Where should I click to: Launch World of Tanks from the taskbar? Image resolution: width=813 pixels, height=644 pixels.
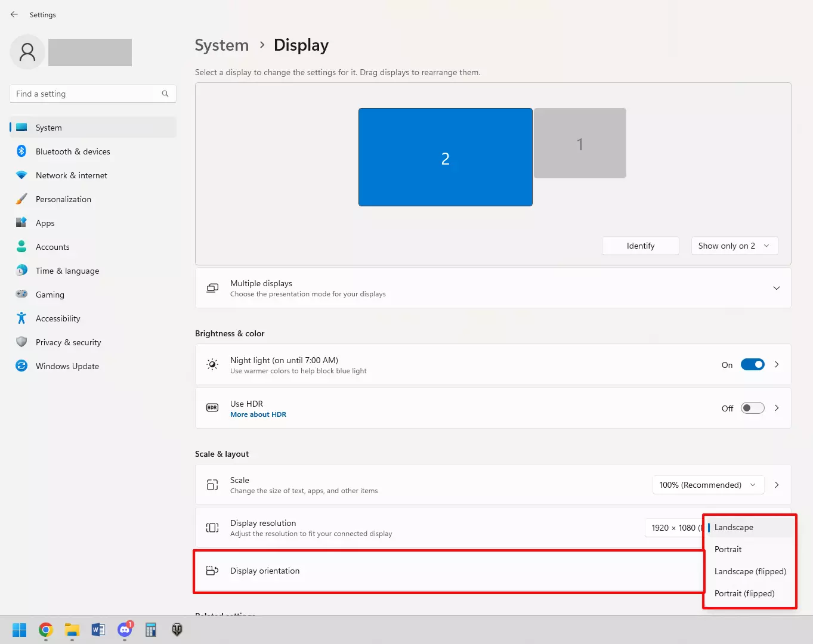coord(177,630)
